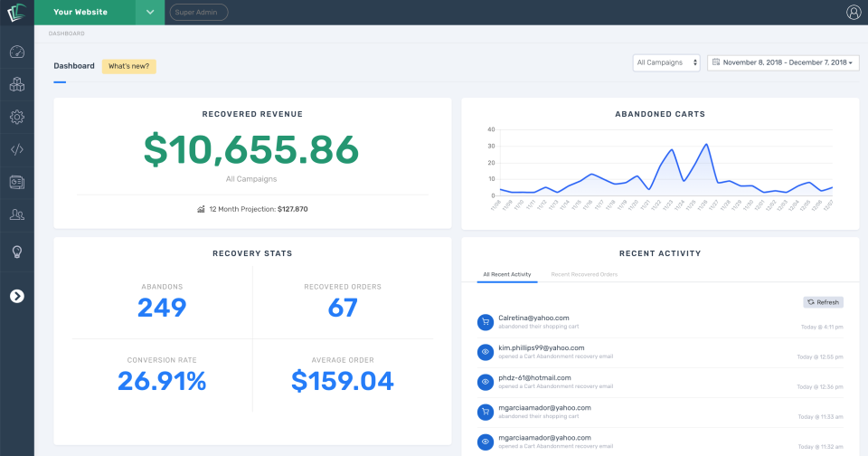Open the settings gear in sidebar
This screenshot has width=868, height=456.
pos(16,117)
